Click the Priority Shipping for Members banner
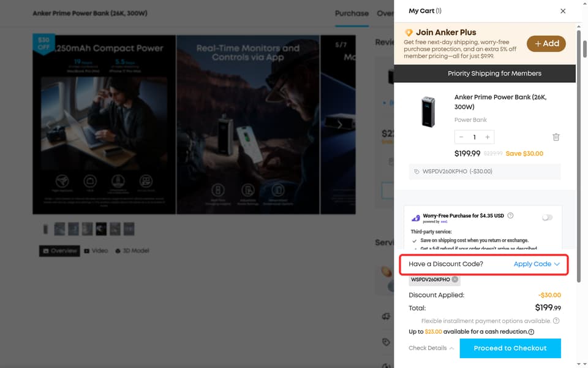The width and height of the screenshot is (588, 368). (484, 74)
